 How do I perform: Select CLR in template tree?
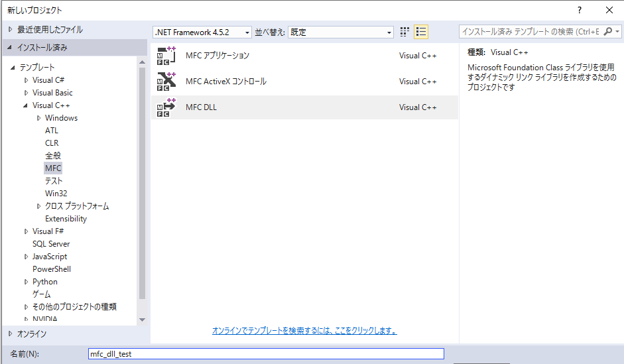pyautogui.click(x=52, y=143)
